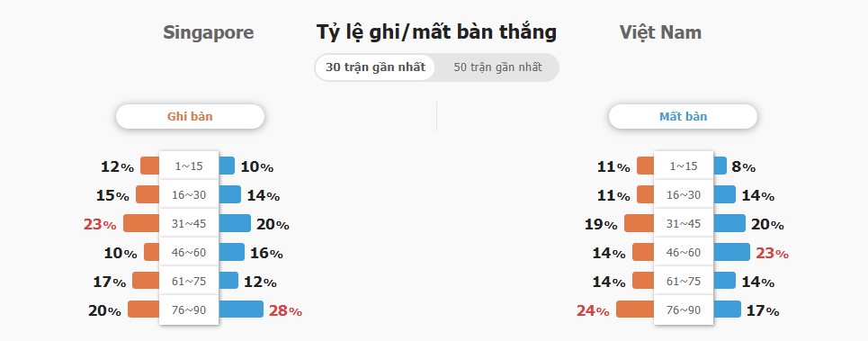The image size is (868, 341).
Task: Click the 'Mất bàn' button
Action: point(683,117)
